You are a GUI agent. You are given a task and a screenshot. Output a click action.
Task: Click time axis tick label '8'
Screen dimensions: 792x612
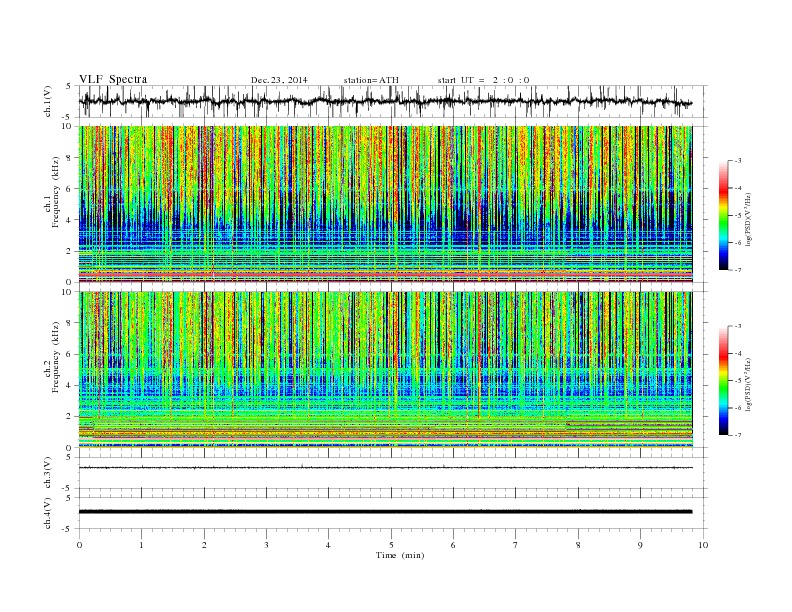tap(578, 545)
